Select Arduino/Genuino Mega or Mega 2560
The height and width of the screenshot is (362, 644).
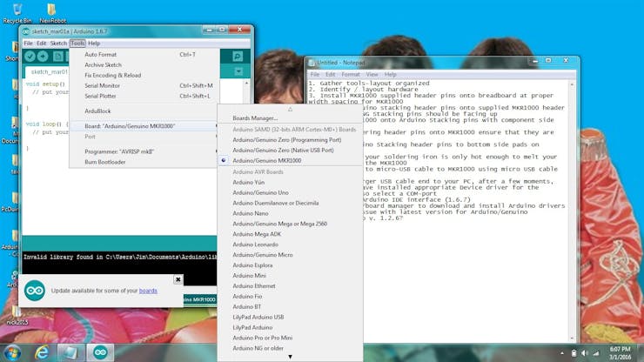click(x=290, y=224)
